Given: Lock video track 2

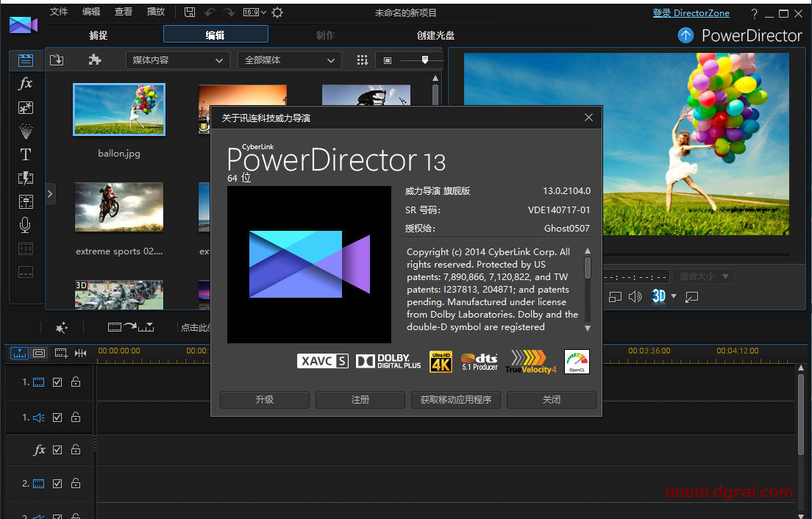Looking at the screenshot, I should pos(76,483).
